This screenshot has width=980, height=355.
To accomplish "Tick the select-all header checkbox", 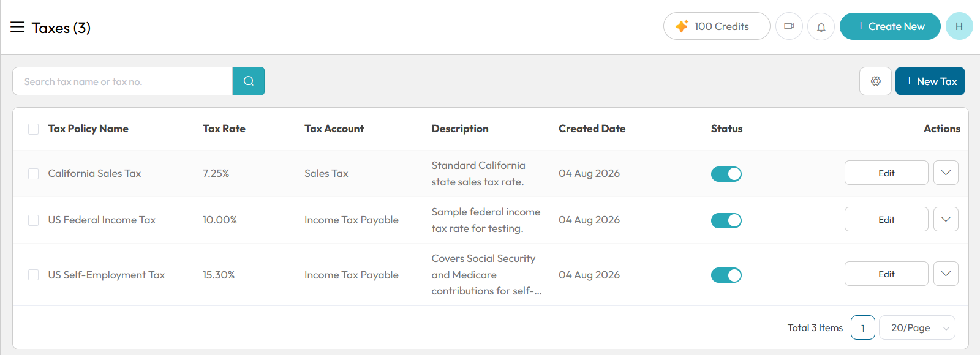I will [34, 129].
